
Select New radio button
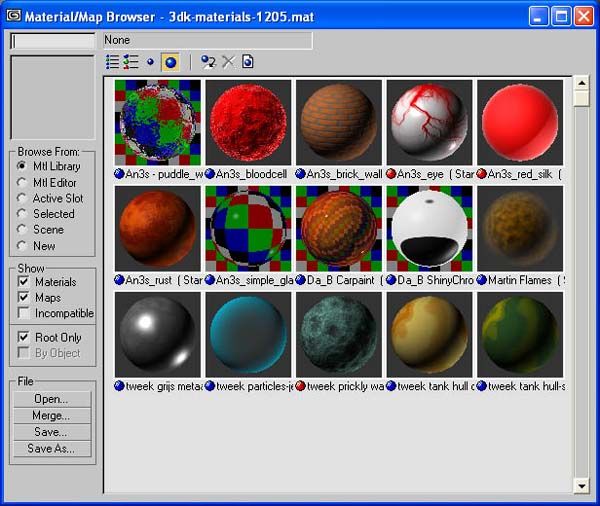pos(22,245)
